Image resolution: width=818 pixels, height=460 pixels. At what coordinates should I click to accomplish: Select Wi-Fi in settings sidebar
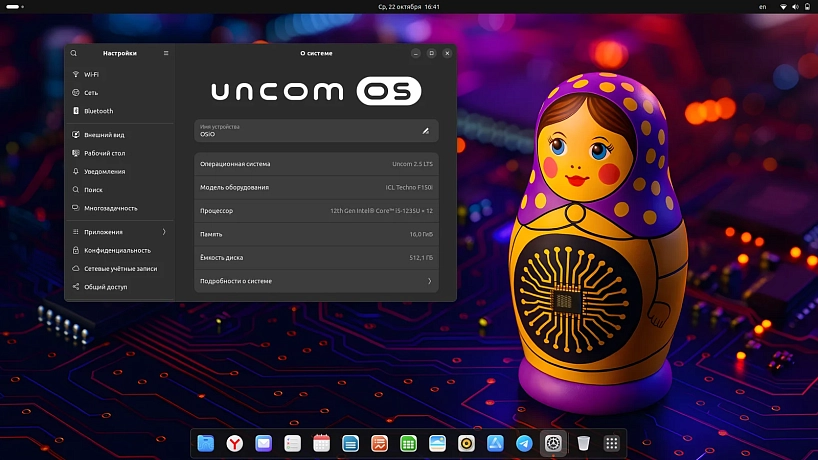click(x=91, y=74)
